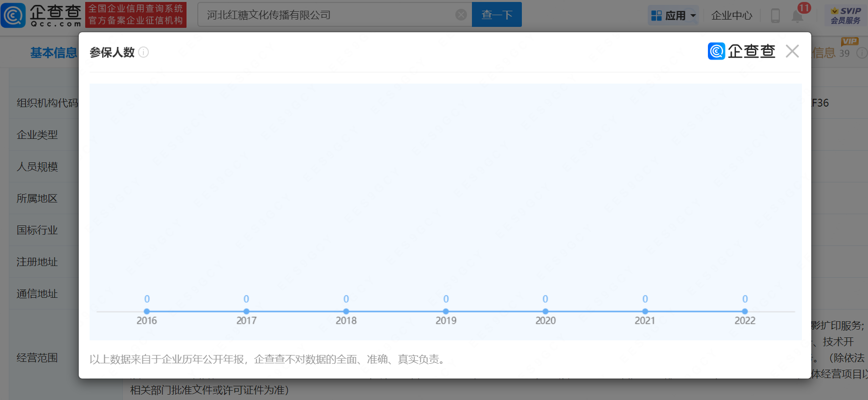Viewport: 868px width, 400px height.
Task: Select the 2019 data point on chart
Action: 446,311
